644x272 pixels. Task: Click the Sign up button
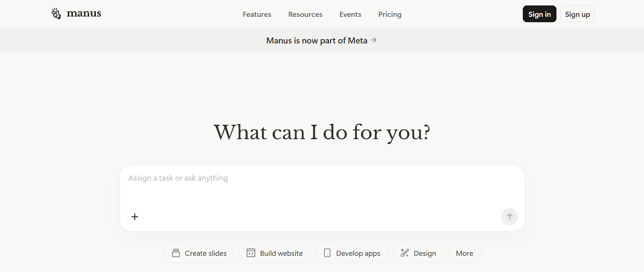[x=577, y=14]
